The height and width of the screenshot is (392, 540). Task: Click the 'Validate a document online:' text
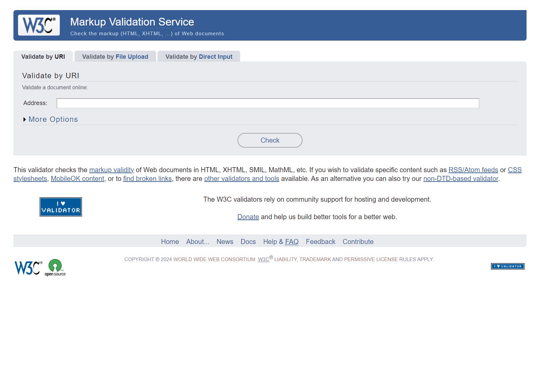point(55,88)
